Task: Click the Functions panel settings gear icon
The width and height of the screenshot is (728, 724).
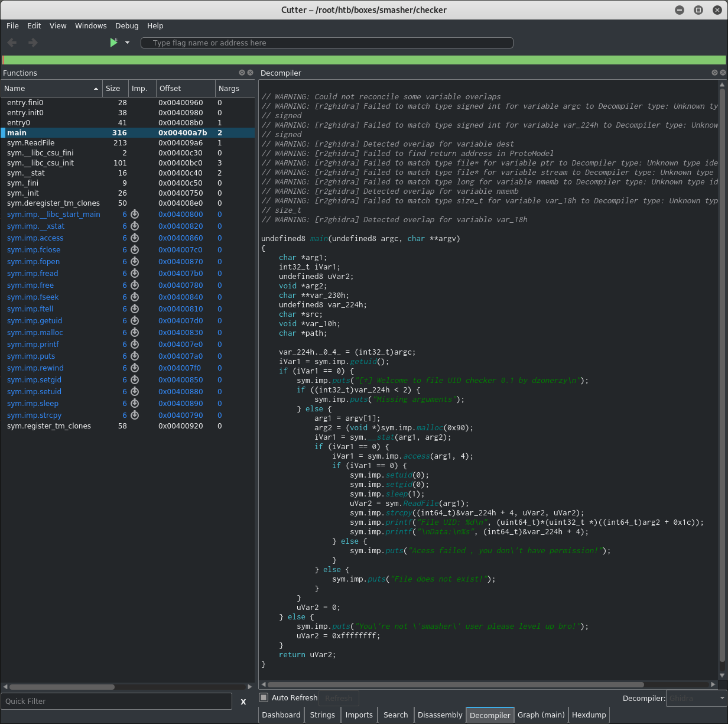Action: (x=242, y=73)
